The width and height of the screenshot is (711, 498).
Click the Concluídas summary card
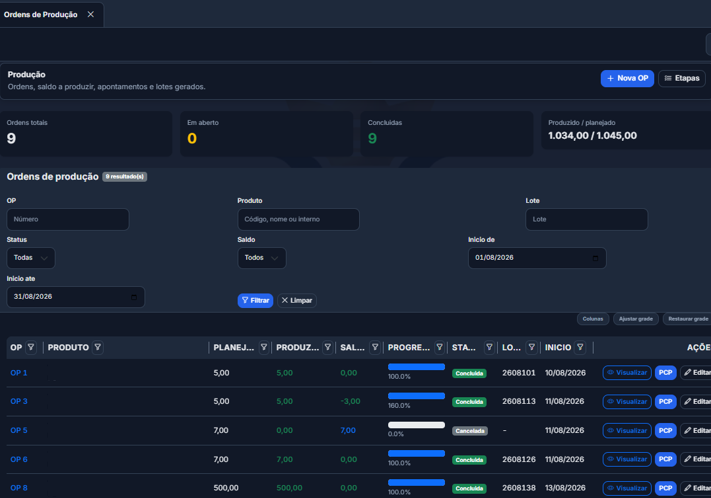447,134
